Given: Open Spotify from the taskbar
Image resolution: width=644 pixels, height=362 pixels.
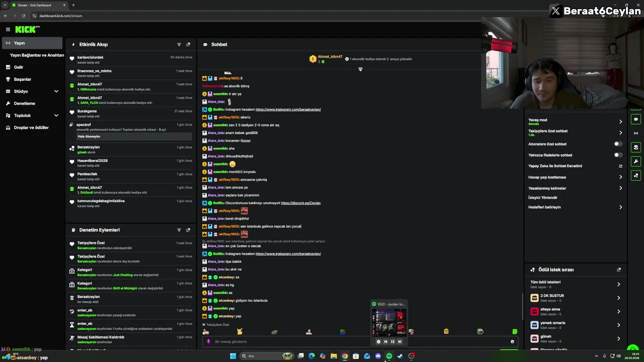Looking at the screenshot, I should [x=389, y=356].
